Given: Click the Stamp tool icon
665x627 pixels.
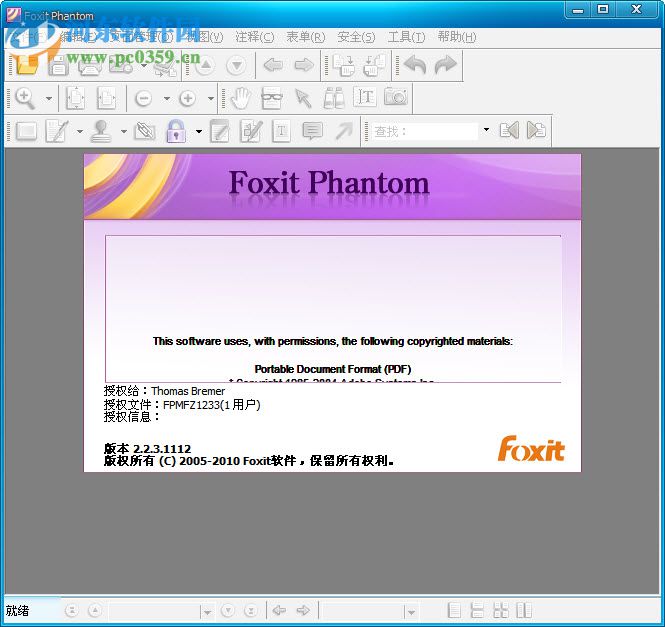Looking at the screenshot, I should (101, 131).
